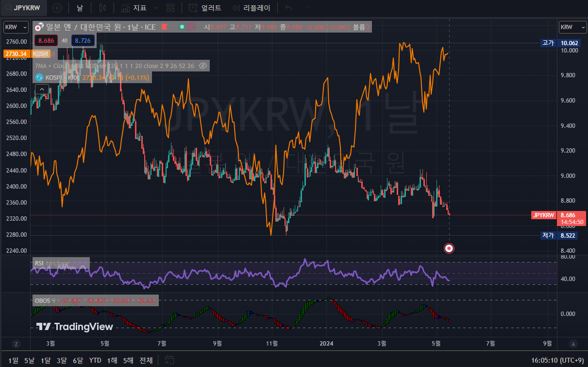
Task: Click the add symbol plus icon
Action: coord(57,8)
